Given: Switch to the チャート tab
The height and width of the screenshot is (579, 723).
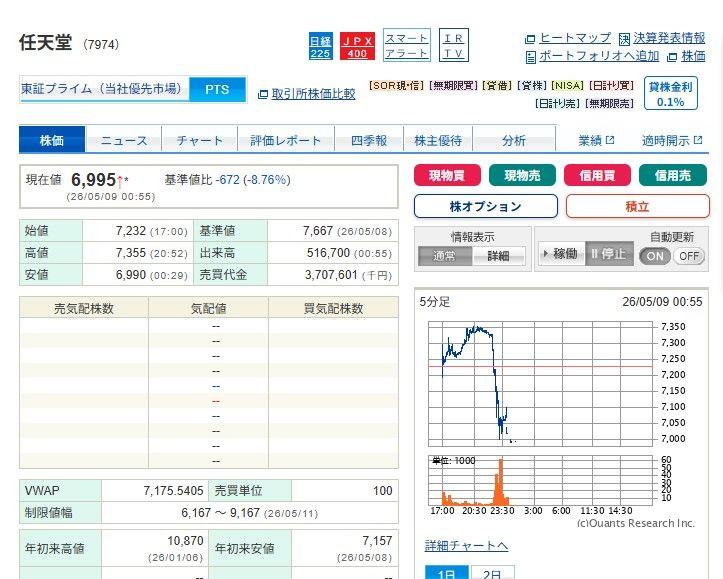Looking at the screenshot, I should [x=200, y=140].
